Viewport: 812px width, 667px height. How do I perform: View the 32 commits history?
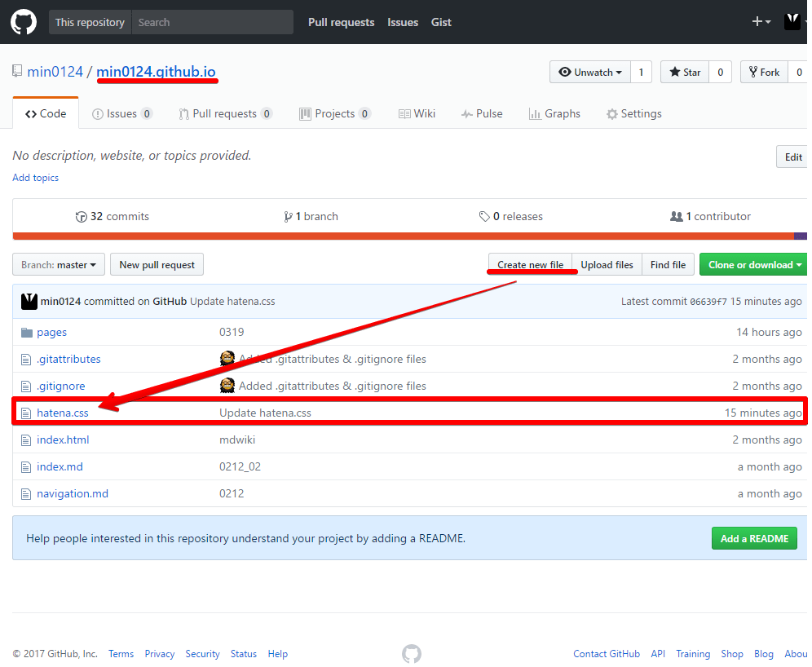(x=113, y=216)
